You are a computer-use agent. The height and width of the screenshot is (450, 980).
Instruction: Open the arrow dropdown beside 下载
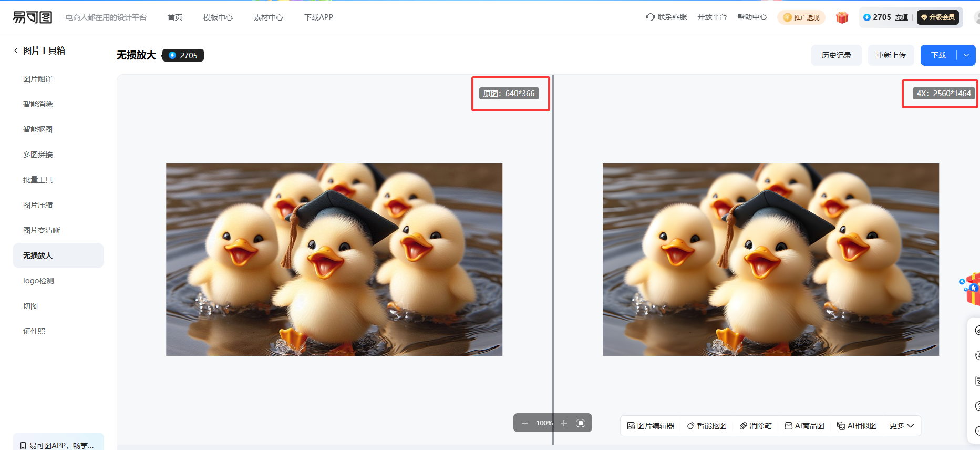click(x=966, y=55)
